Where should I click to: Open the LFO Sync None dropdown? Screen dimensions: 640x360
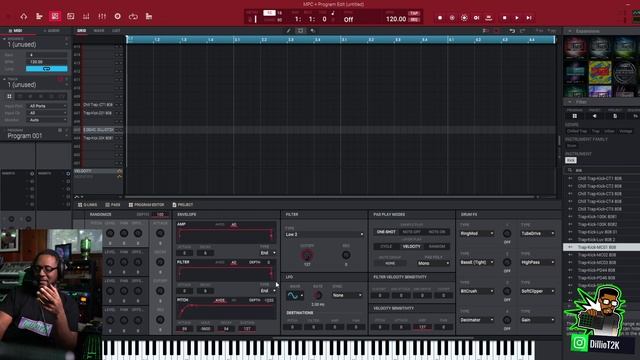tap(347, 295)
